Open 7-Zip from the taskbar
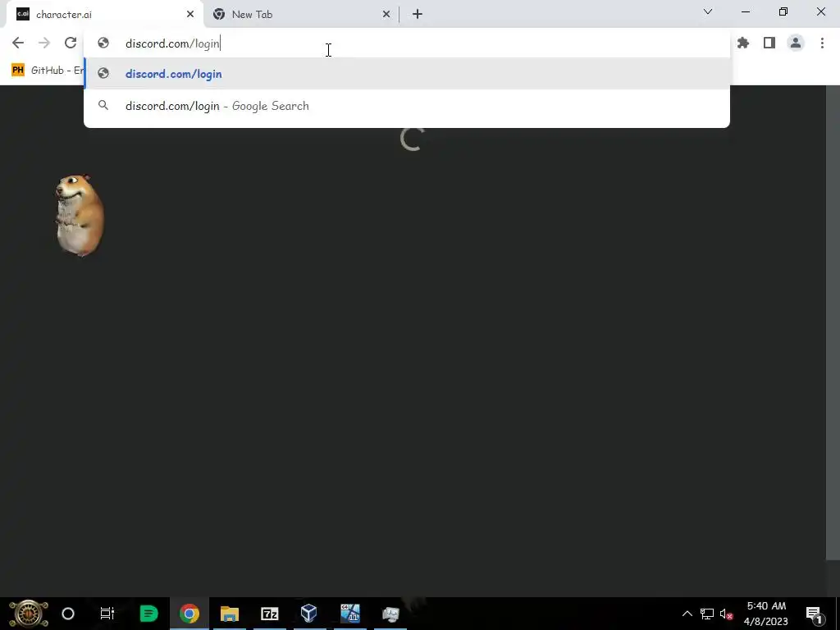Image resolution: width=840 pixels, height=630 pixels. pos(269,614)
